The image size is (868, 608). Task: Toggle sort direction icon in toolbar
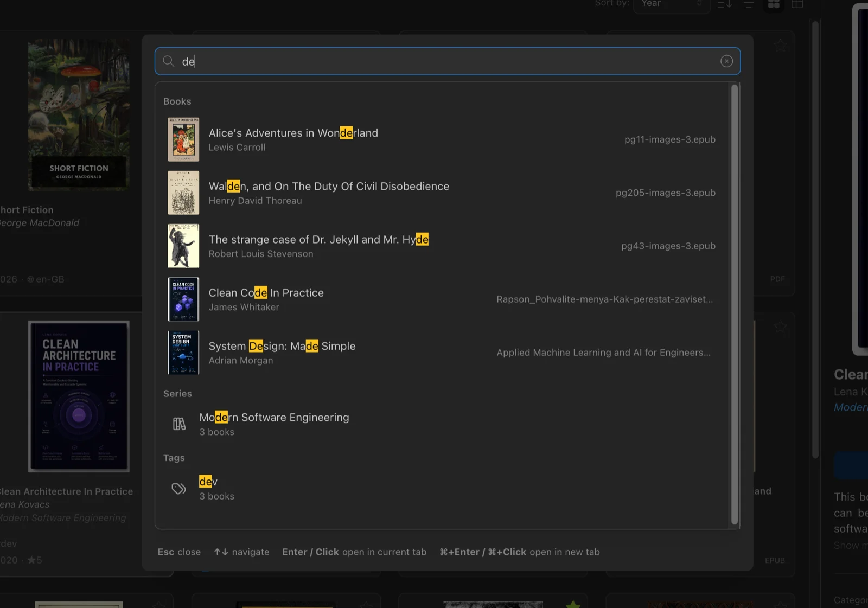tap(725, 4)
